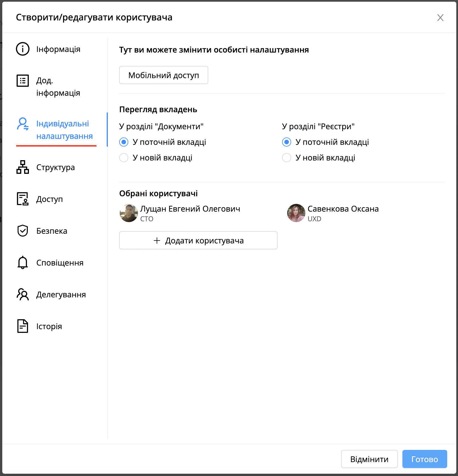
Task: Choose 'У поточній вкладці' under Реєстри
Action: (287, 142)
